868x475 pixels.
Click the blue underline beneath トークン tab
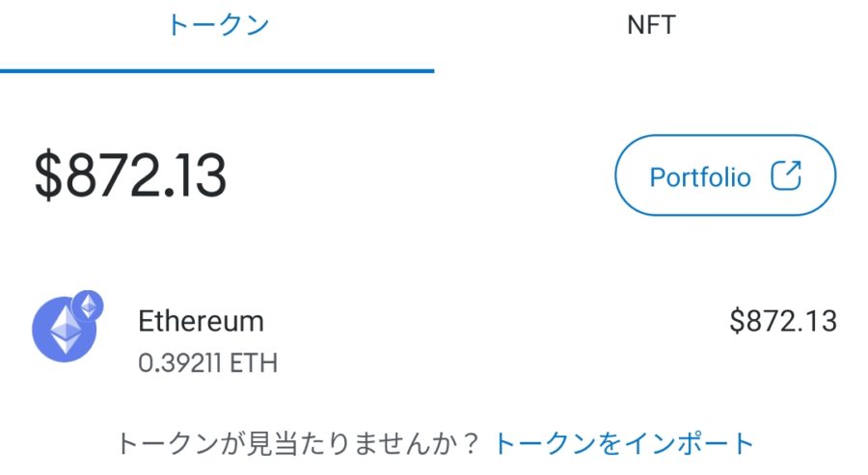(217, 70)
